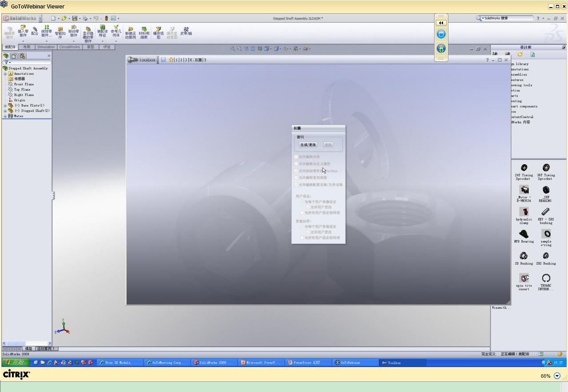Go to Toolbox home icon
This screenshot has width=568, height=392.
point(171,60)
